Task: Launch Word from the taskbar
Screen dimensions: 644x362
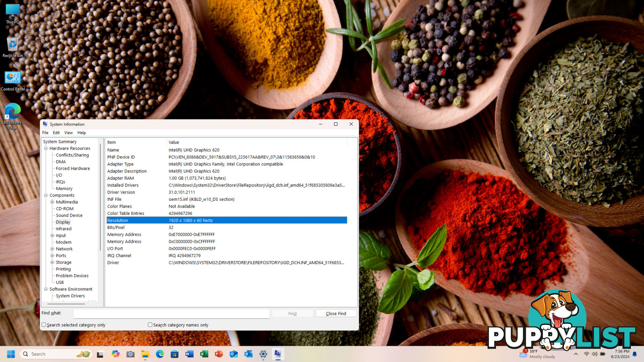Action: coord(189,354)
